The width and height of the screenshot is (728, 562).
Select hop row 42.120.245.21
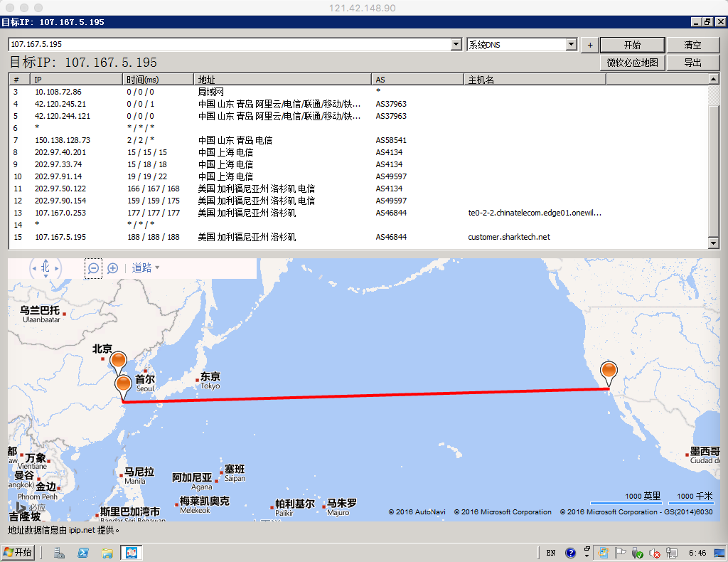click(358, 104)
